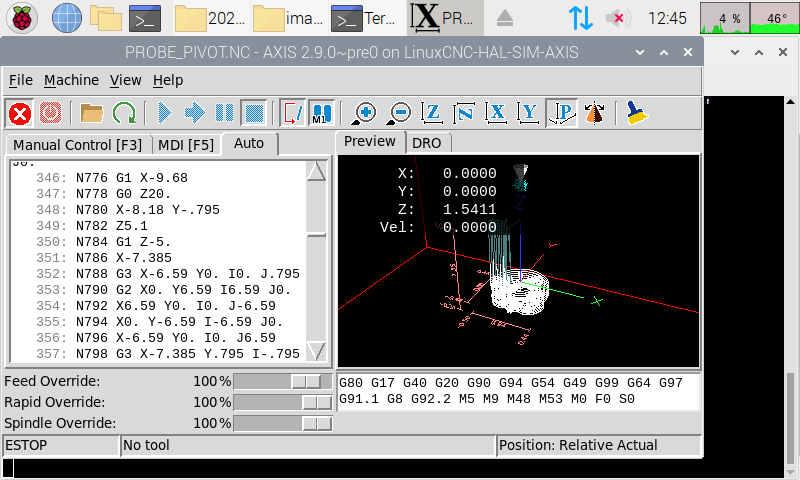800x480 pixels.
Task: Zoom out the preview
Action: 399,113
